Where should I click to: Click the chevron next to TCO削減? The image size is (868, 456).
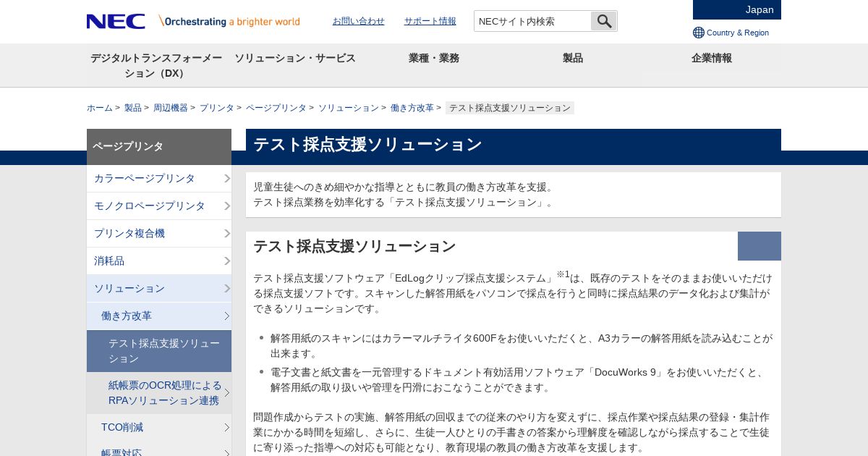(226, 427)
